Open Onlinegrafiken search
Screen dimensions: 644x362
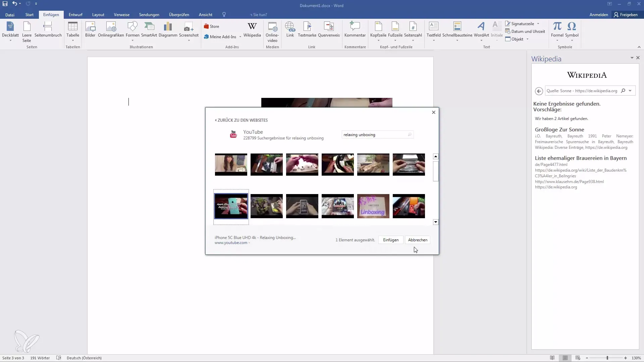click(x=111, y=29)
